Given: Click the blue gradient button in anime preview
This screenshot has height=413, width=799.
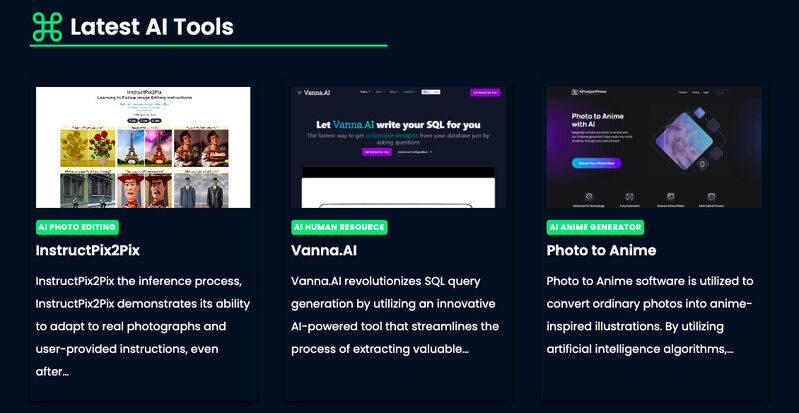Looking at the screenshot, I should tap(596, 163).
